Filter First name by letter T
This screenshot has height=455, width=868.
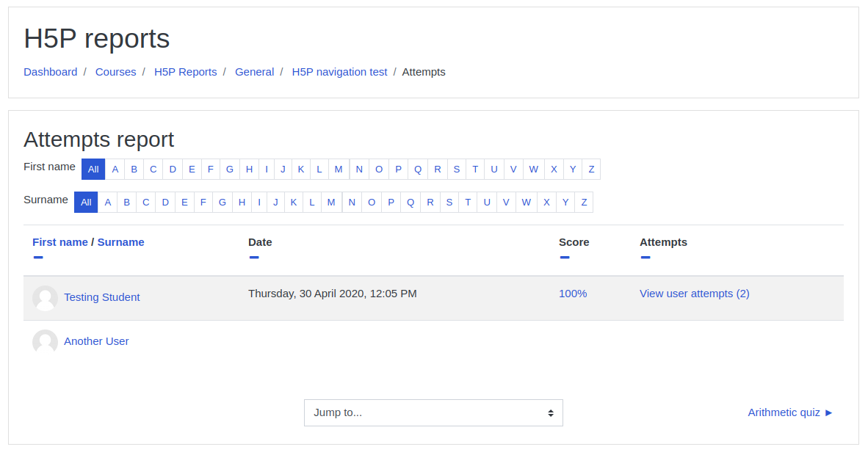tap(475, 170)
